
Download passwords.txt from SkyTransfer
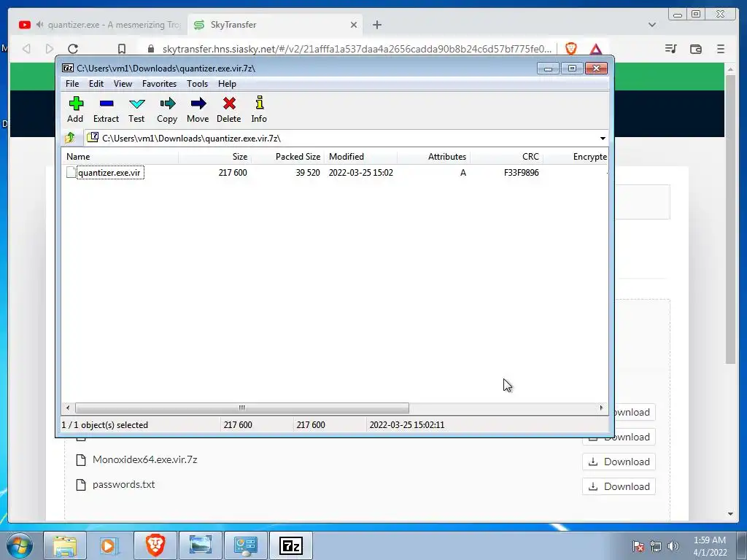pyautogui.click(x=619, y=486)
